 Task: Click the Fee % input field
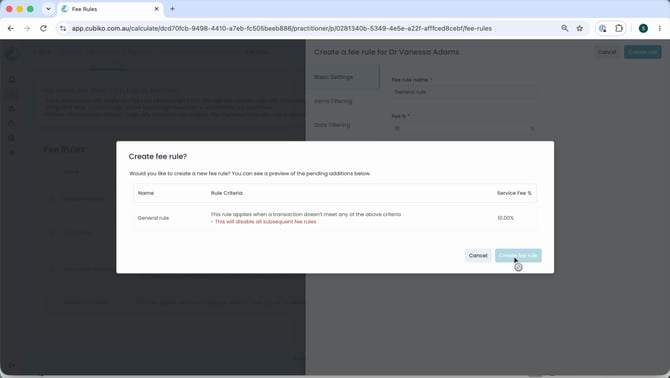463,128
